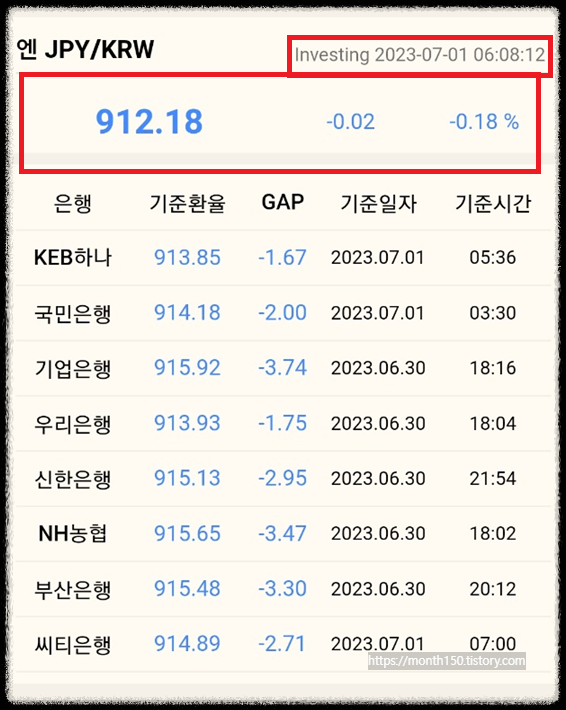Click the GAP column header

[283, 202]
